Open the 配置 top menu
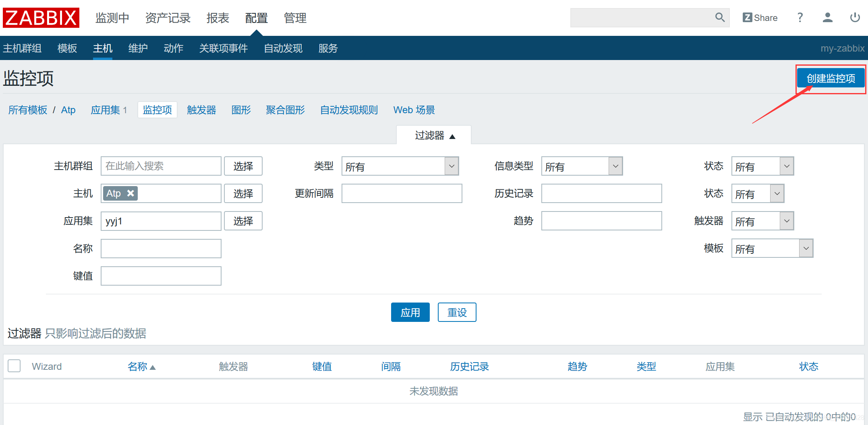Image resolution: width=868 pixels, height=425 pixels. [x=257, y=18]
